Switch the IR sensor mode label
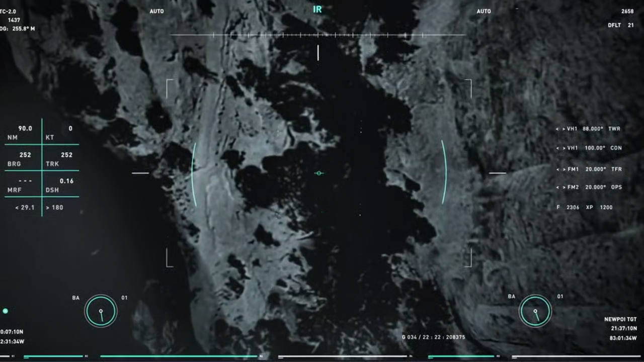Viewport: 644px width, 362px height. point(317,10)
